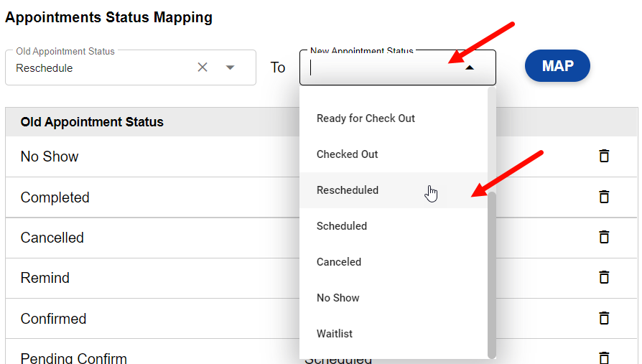
Task: Delete the Confirmed mapping row
Action: pos(604,318)
